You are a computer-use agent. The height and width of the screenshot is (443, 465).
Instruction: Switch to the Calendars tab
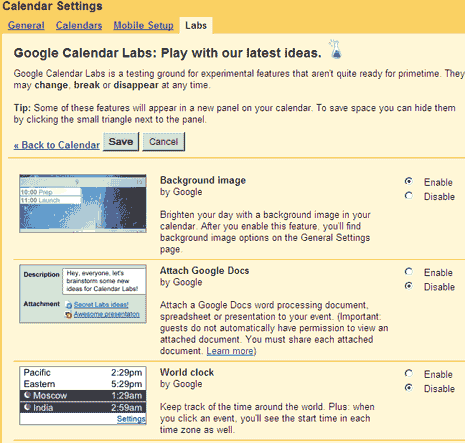coord(79,26)
